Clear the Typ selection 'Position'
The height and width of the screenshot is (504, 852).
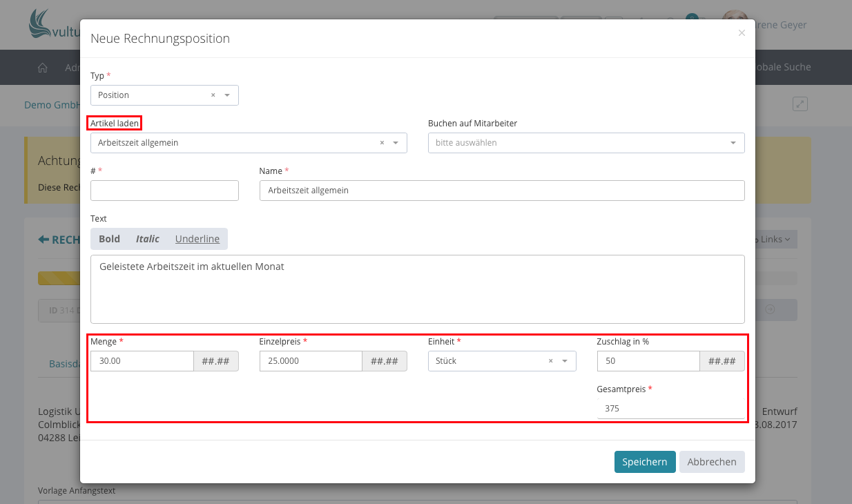pyautogui.click(x=213, y=95)
